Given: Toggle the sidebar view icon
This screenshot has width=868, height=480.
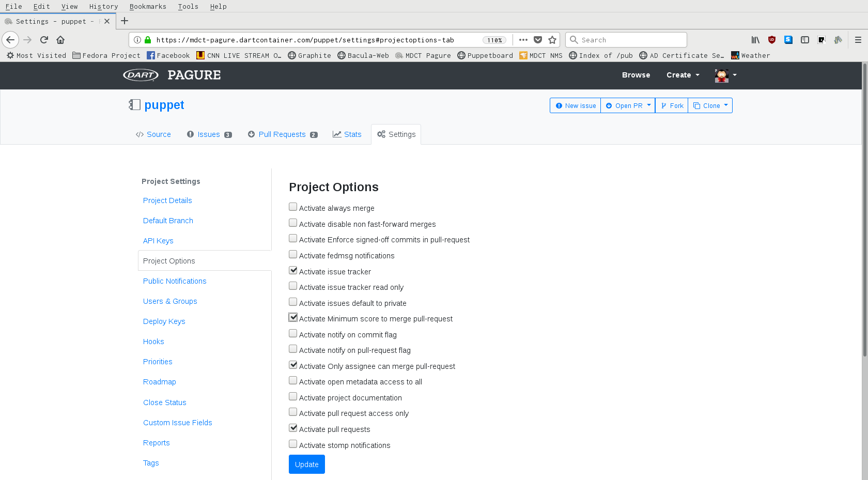Looking at the screenshot, I should click(805, 40).
